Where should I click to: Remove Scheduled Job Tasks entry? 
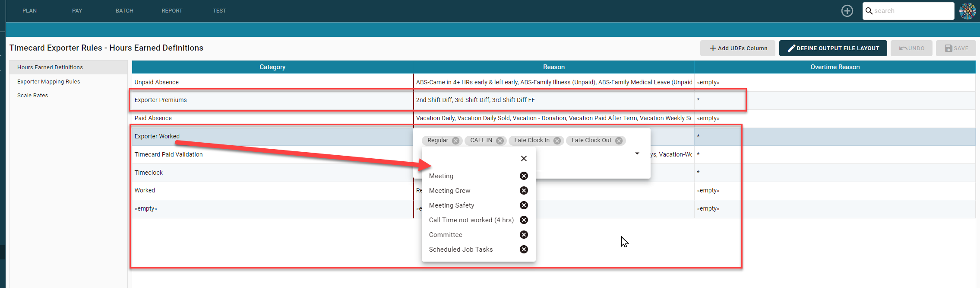click(x=524, y=250)
